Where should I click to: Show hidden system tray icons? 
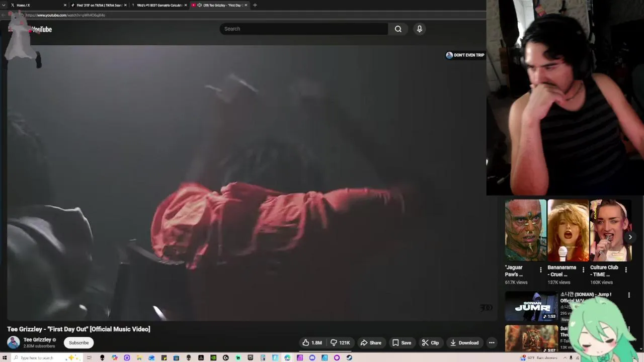pos(564,357)
